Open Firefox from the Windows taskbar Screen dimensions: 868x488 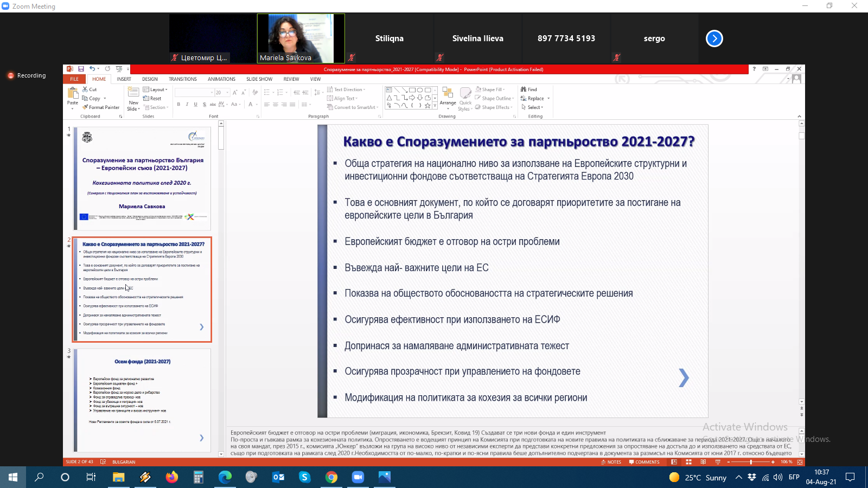[172, 477]
